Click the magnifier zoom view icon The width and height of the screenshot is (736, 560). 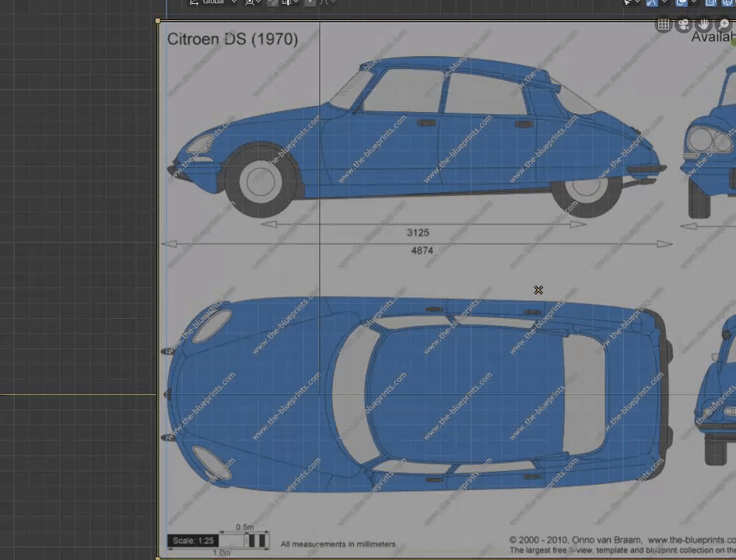click(x=724, y=24)
